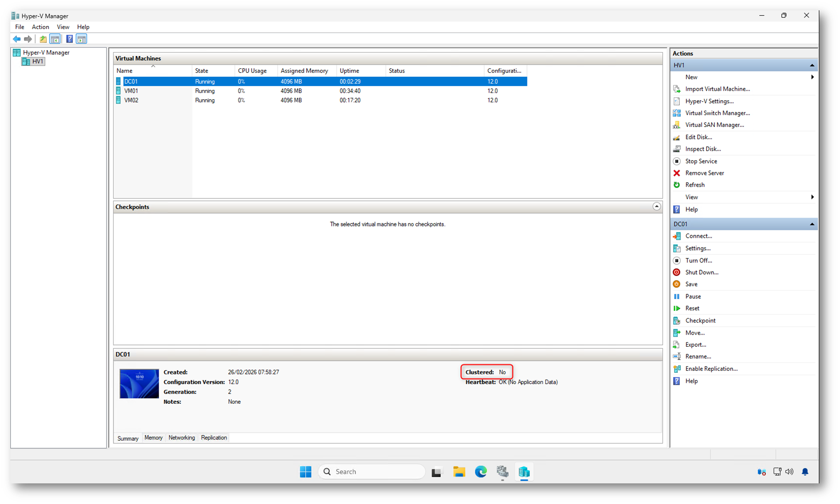Screen dimensions: 840x504
Task: Open Virtual Switch Manager
Action: click(717, 113)
